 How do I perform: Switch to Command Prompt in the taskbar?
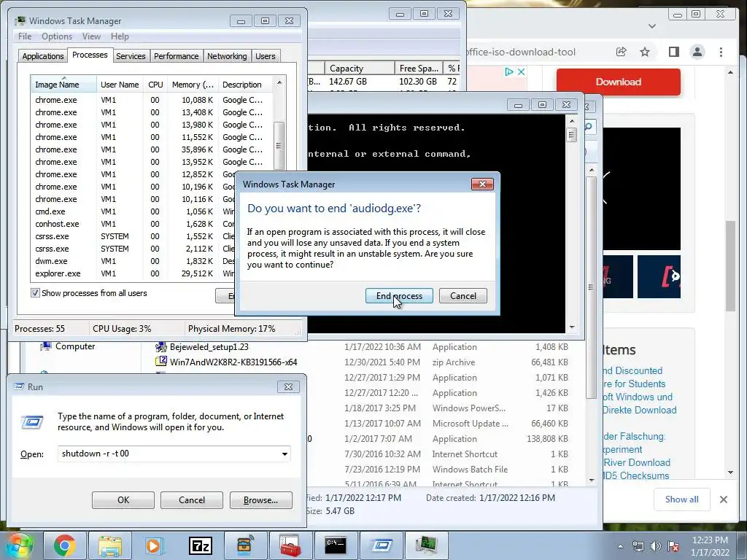pyautogui.click(x=336, y=545)
